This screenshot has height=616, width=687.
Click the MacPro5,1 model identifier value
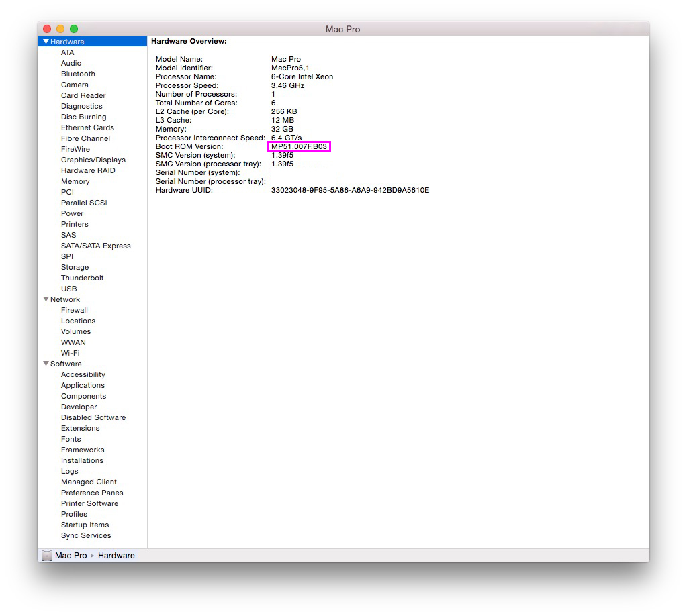coord(290,68)
